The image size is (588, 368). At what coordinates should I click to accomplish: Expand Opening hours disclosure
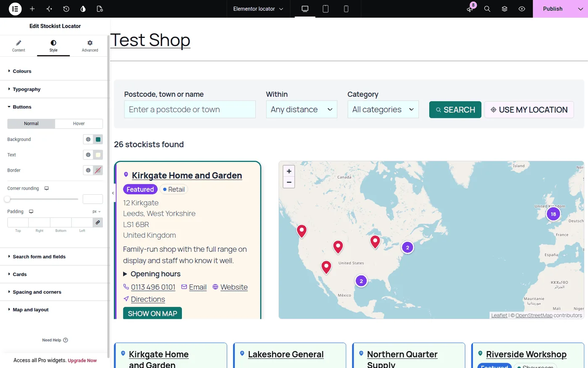point(152,274)
